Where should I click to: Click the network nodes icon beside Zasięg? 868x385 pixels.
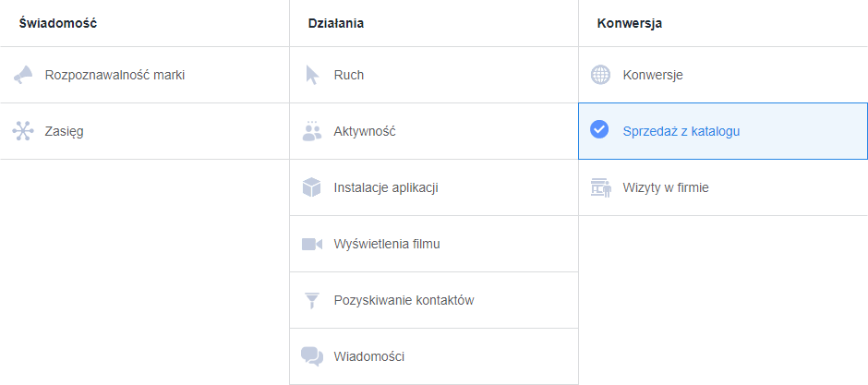23,131
